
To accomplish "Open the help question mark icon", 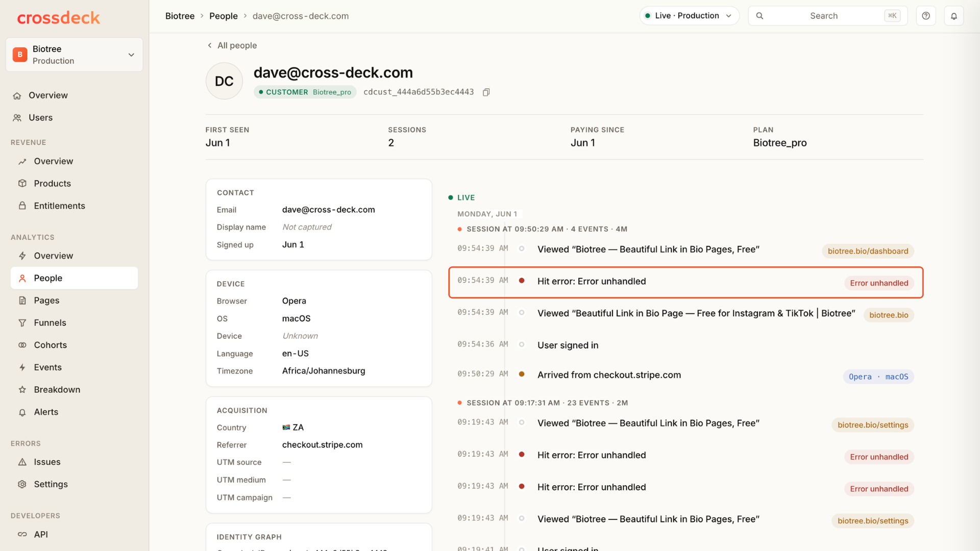I will tap(926, 16).
